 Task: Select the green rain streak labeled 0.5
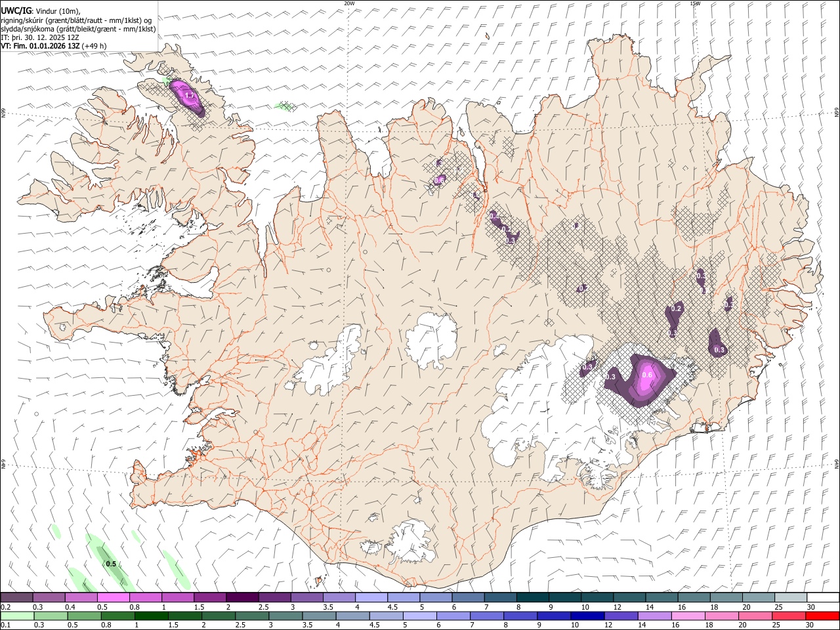(109, 563)
